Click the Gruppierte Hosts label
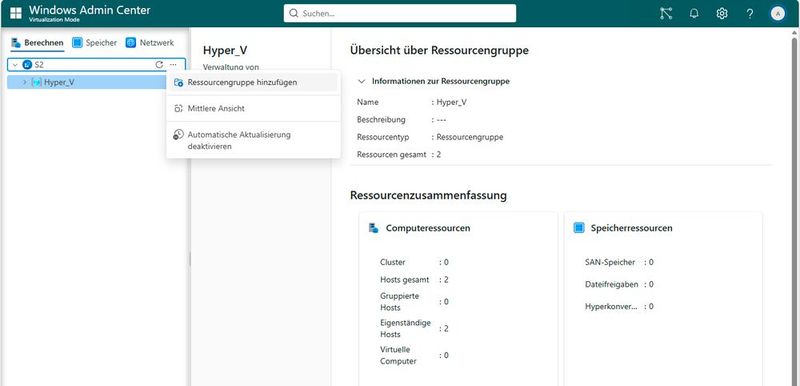800x386 pixels. [399, 301]
